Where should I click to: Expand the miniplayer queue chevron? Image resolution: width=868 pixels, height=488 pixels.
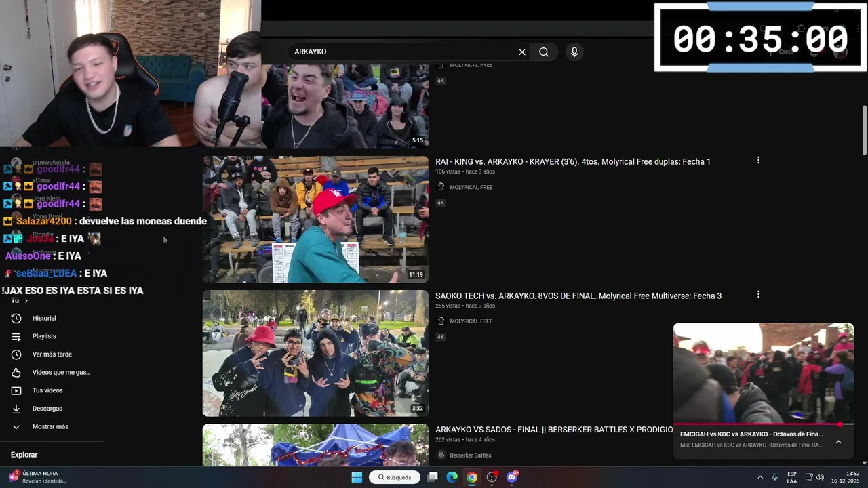pos(838,442)
